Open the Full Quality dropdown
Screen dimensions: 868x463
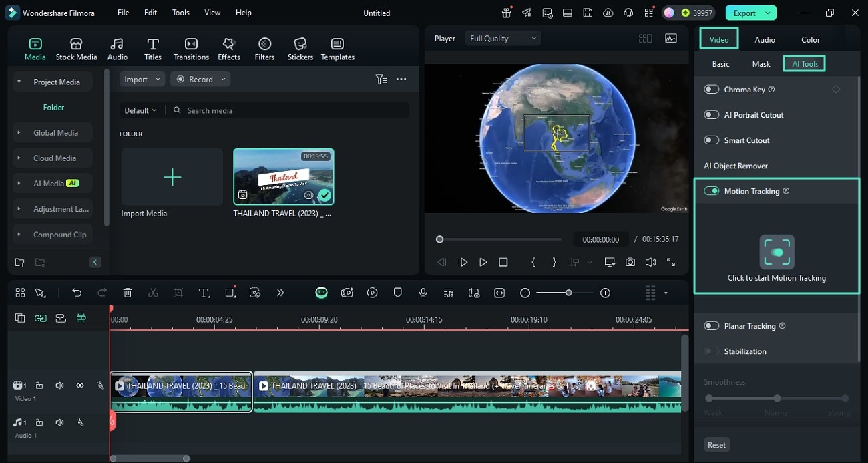tap(503, 39)
